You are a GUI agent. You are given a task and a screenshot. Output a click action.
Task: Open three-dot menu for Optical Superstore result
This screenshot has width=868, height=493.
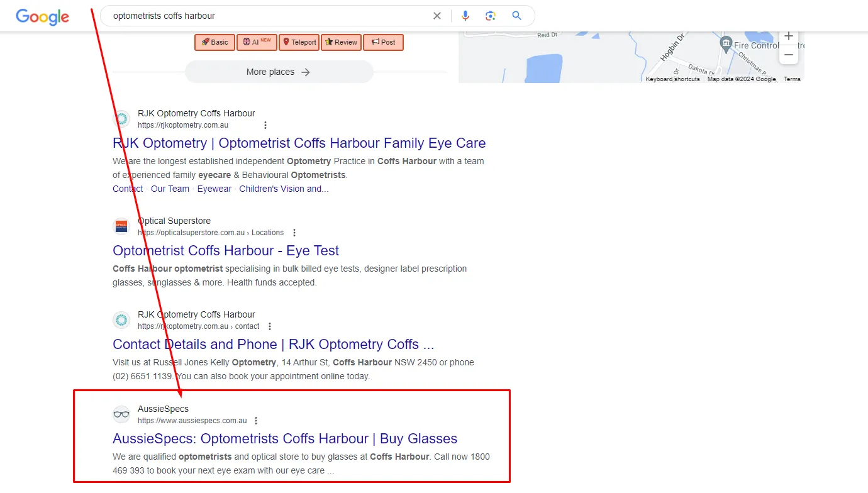tap(294, 233)
